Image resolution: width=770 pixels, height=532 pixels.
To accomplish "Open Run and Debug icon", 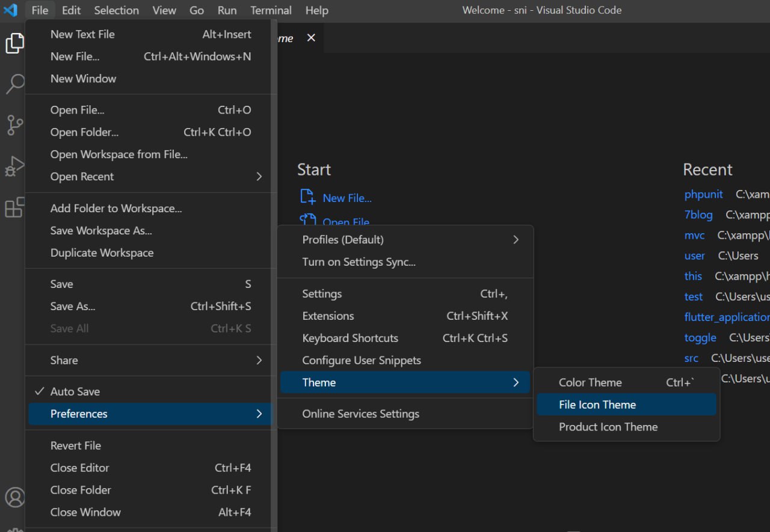I will pyautogui.click(x=14, y=167).
